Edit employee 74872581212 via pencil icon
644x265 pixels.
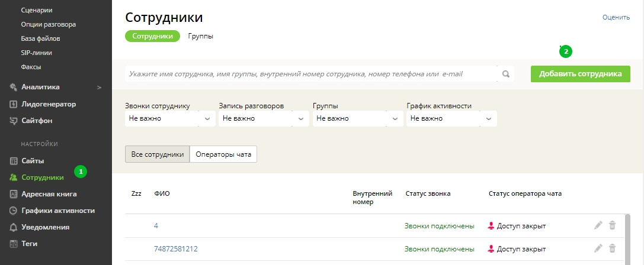coord(598,248)
